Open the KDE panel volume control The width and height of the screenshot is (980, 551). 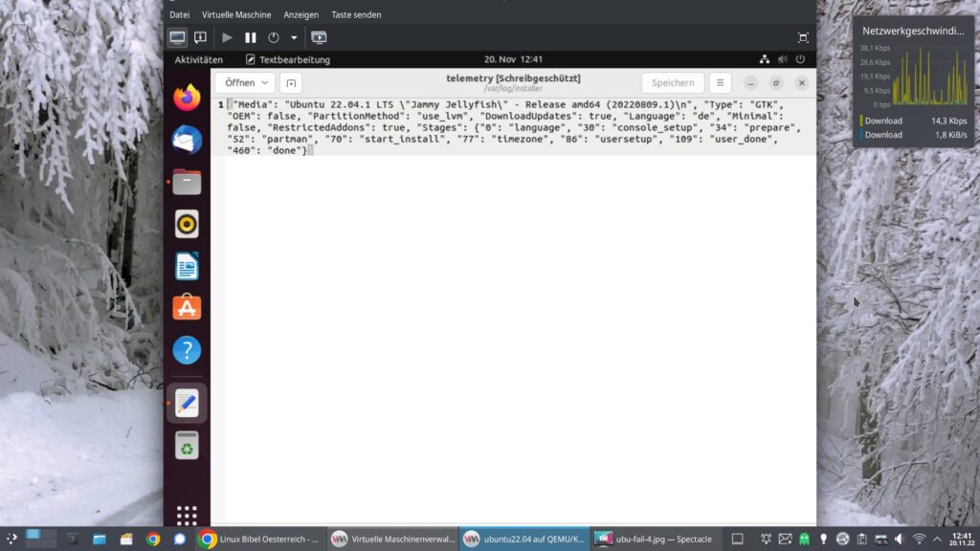pos(900,539)
